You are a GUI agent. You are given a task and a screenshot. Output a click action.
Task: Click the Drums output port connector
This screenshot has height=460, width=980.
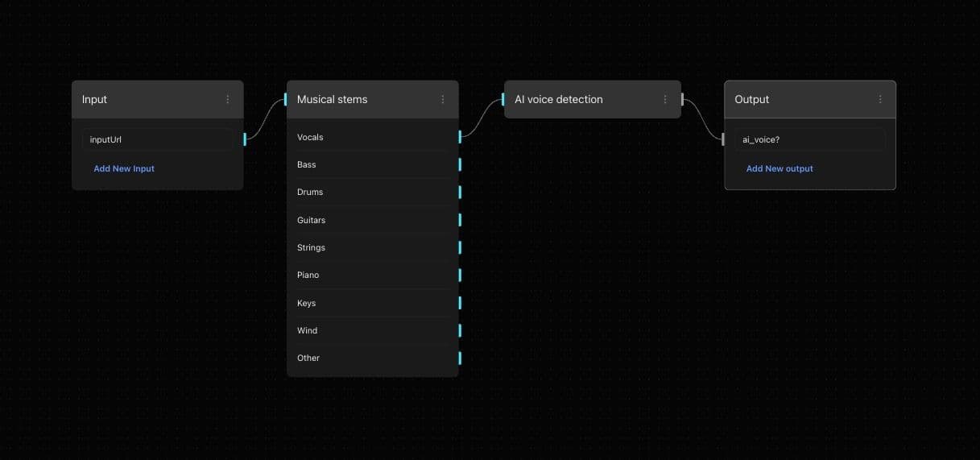(x=460, y=192)
